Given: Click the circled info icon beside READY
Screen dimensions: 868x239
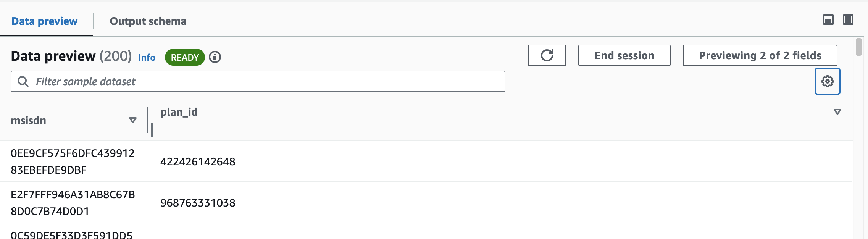Looking at the screenshot, I should tap(215, 57).
